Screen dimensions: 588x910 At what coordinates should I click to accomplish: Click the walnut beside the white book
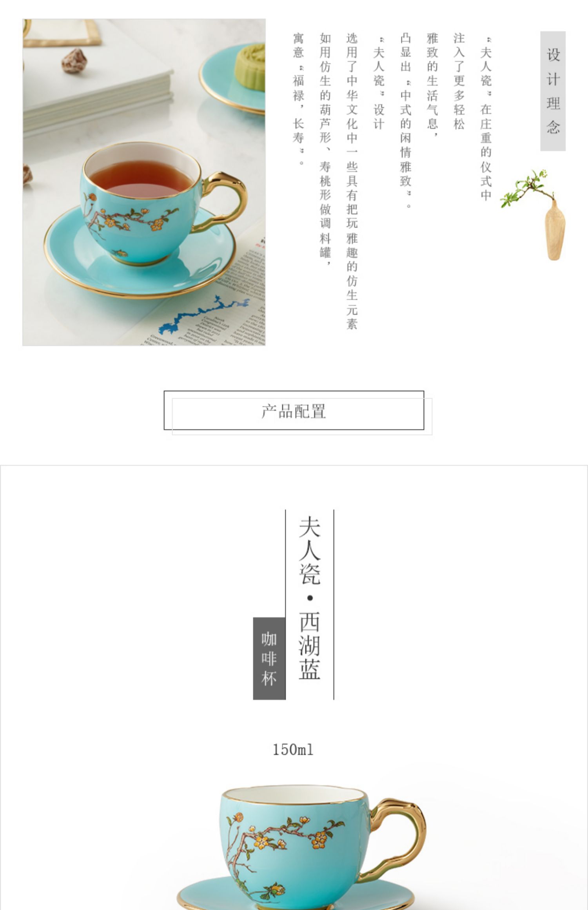pos(74,61)
